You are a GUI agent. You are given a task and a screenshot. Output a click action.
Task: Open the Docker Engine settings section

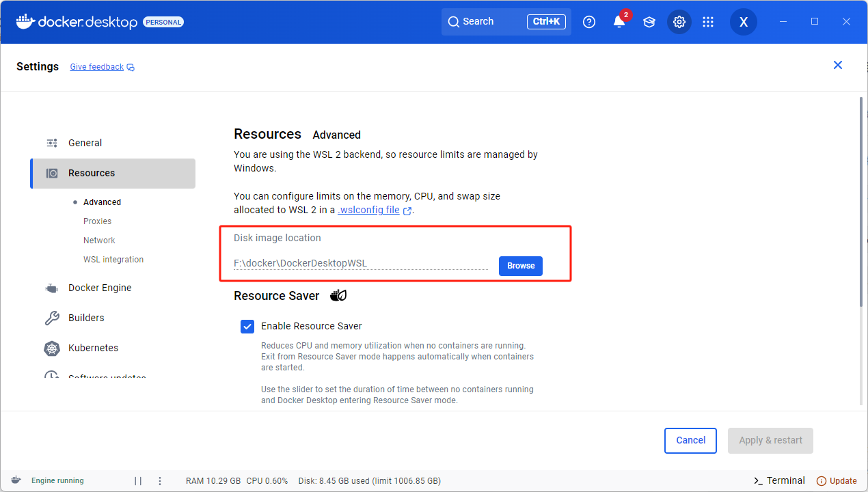click(x=113, y=288)
